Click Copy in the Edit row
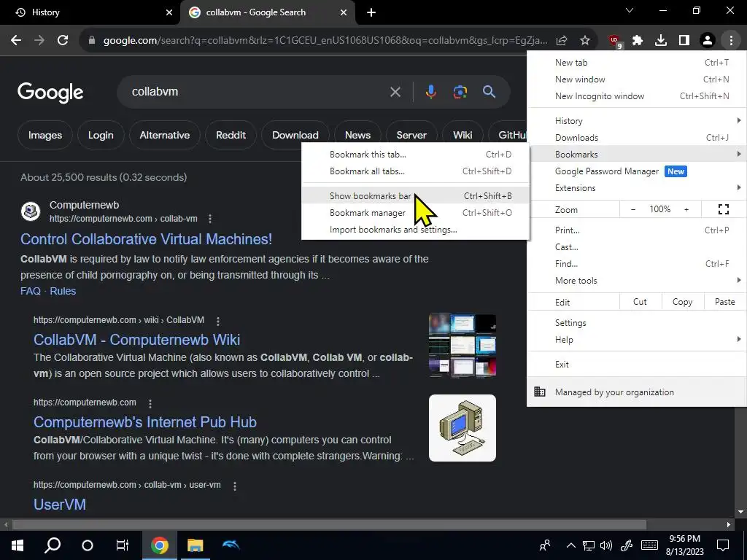The width and height of the screenshot is (747, 560). 682,302
